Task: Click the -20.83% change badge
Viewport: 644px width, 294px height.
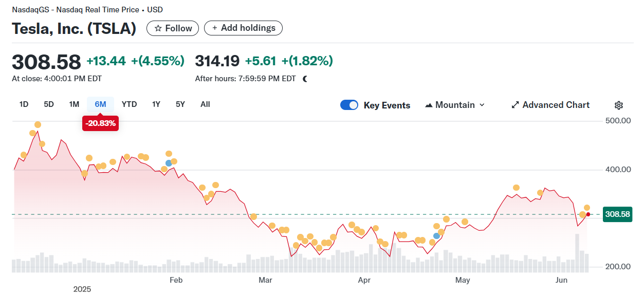Action: [x=100, y=123]
